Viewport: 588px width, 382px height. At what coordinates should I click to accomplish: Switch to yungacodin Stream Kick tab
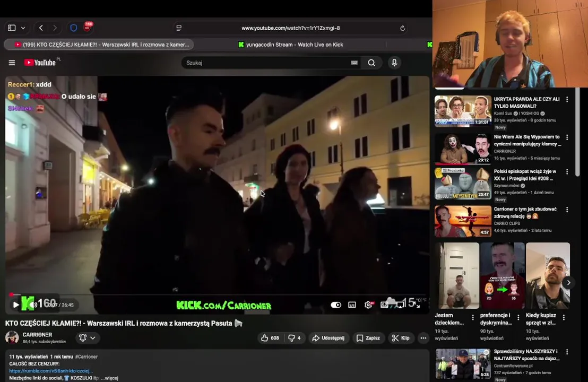pyautogui.click(x=291, y=44)
